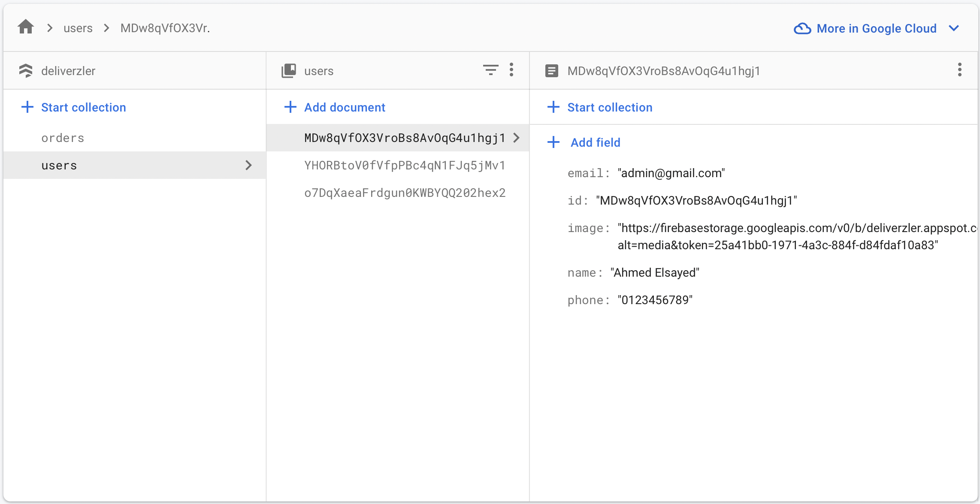Click the cloud icon near Google Cloud
Screen dimensions: 980x504
(802, 28)
